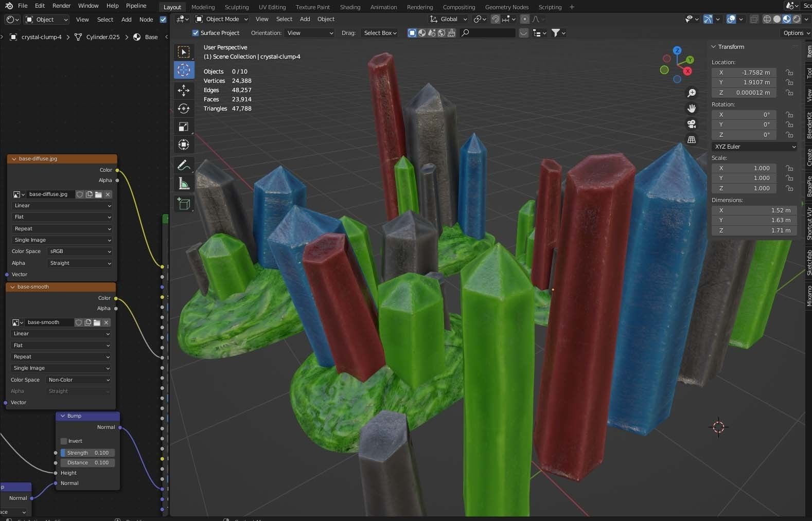Duplicate base-smooth image with new copy icon

point(88,322)
